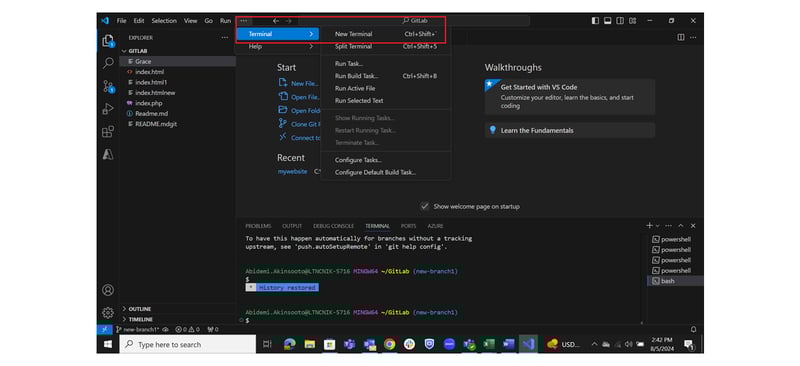Select Configure Default Build Task... entry

[386, 173]
